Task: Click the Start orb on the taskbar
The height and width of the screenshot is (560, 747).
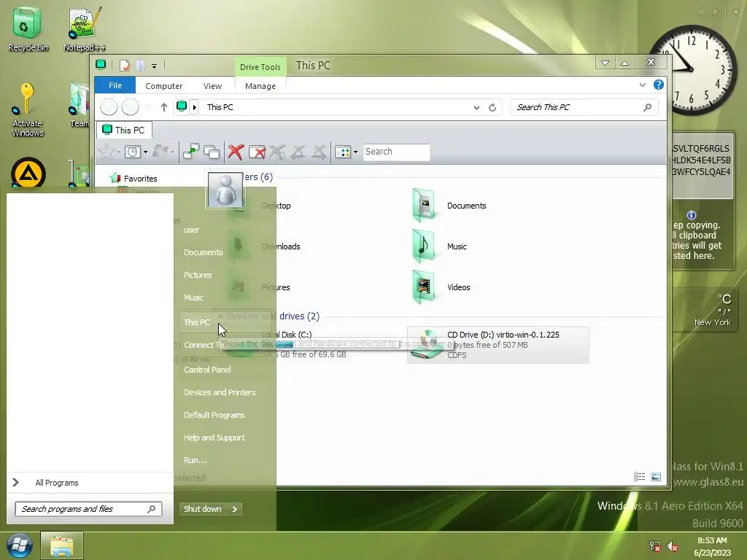Action: point(19,545)
